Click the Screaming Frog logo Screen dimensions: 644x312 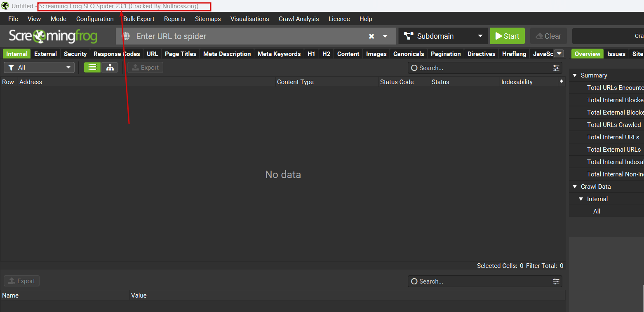pos(53,36)
